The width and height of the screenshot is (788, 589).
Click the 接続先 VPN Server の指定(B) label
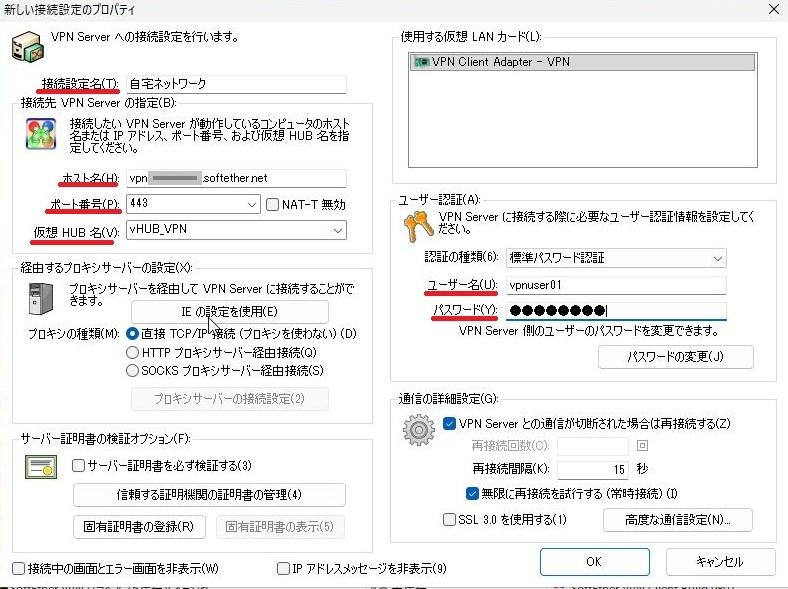coord(98,103)
